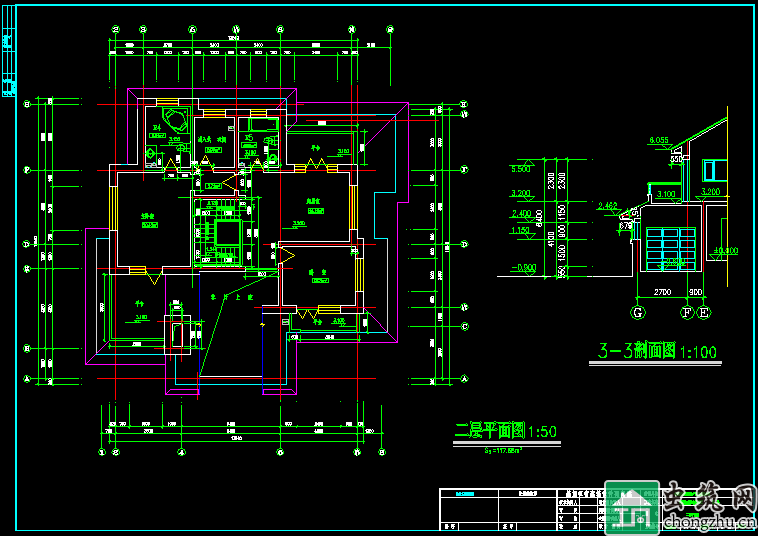Click the 900 dimension between axes F and E
The image size is (758, 536).
pos(695,292)
